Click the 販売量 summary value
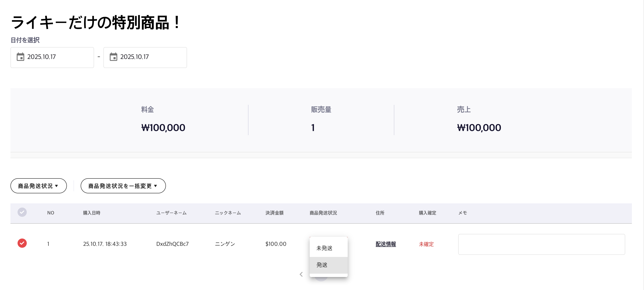644x290 pixels. point(313,128)
